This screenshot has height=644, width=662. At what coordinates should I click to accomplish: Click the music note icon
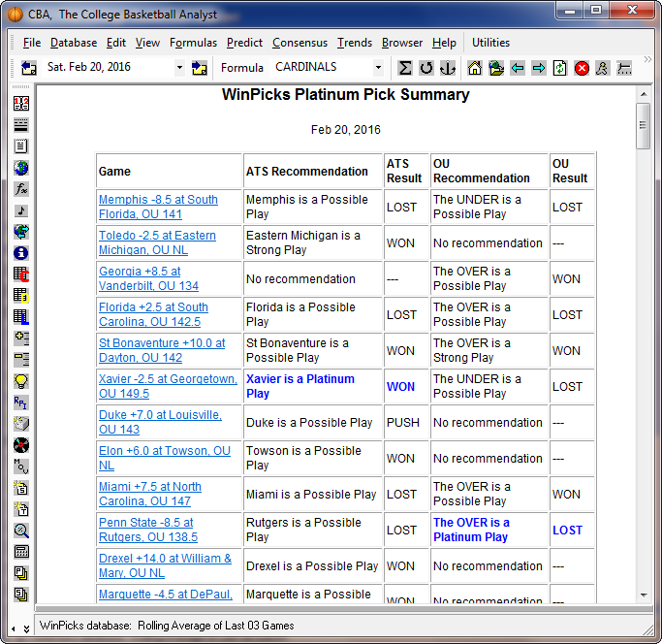click(x=21, y=210)
